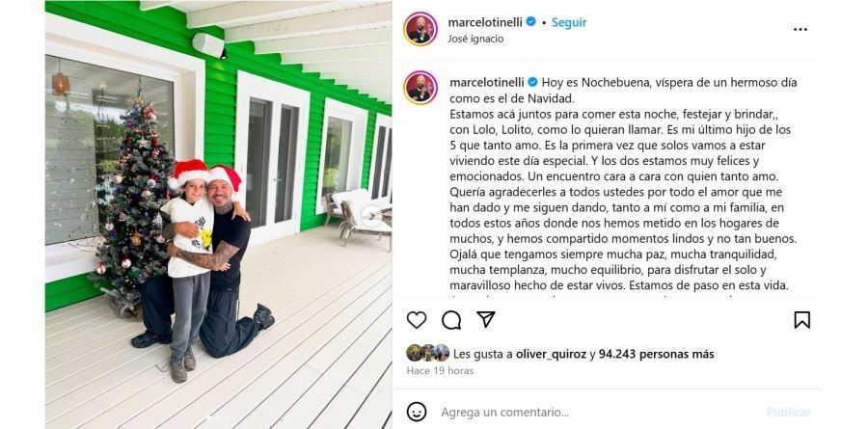Open marcelotinelli username in caption

click(x=487, y=83)
